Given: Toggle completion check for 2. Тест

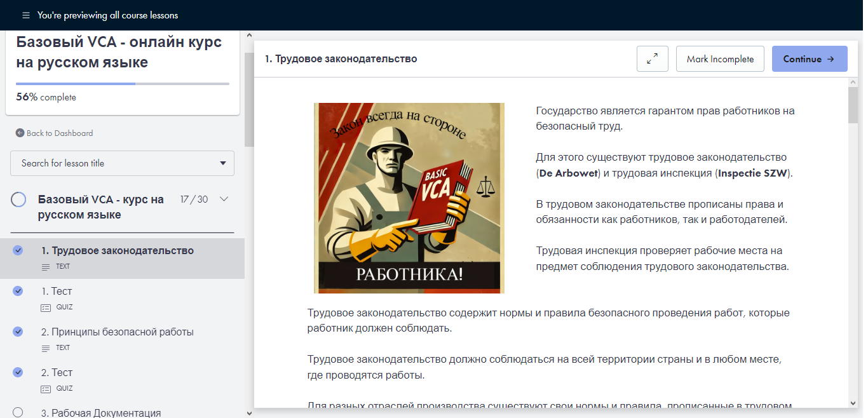Looking at the screenshot, I should (x=18, y=372).
